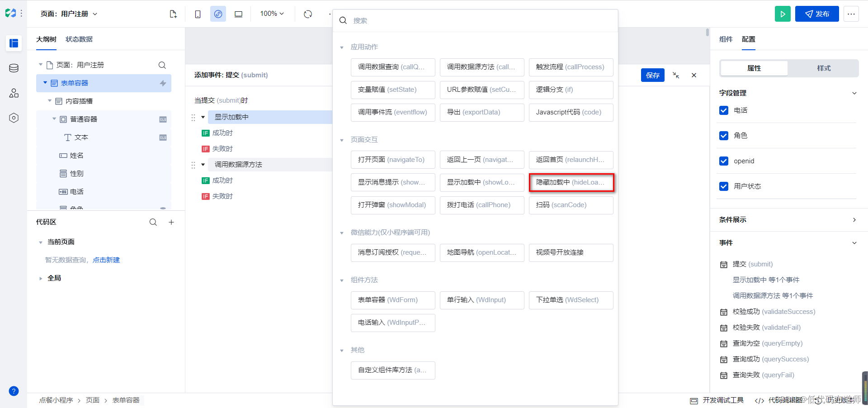Click 表单容器 breadcrumb in status bar
This screenshot has height=408, width=868.
tap(126, 400)
